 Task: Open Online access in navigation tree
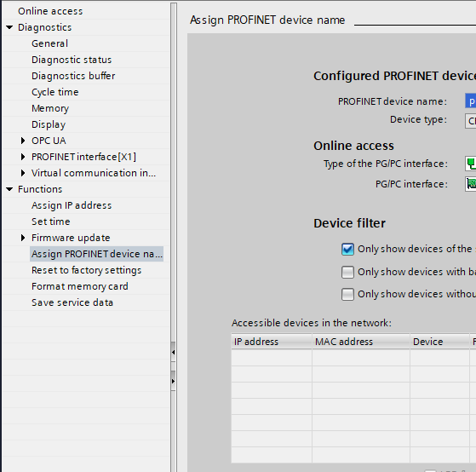50,11
